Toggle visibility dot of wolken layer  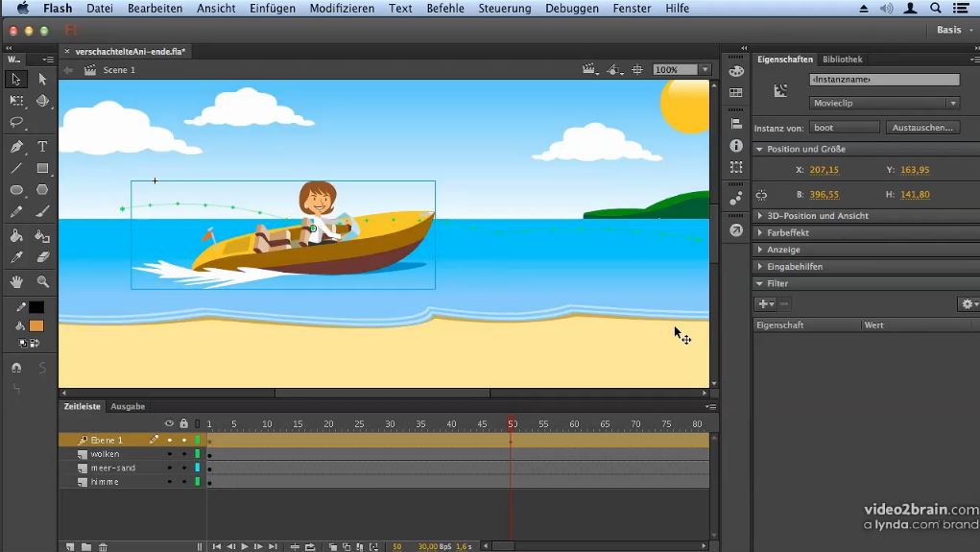coord(169,454)
